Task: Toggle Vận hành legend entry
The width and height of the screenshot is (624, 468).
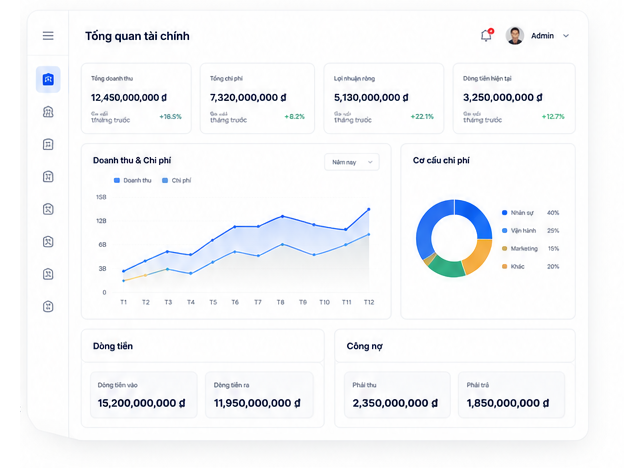Action: [530, 231]
